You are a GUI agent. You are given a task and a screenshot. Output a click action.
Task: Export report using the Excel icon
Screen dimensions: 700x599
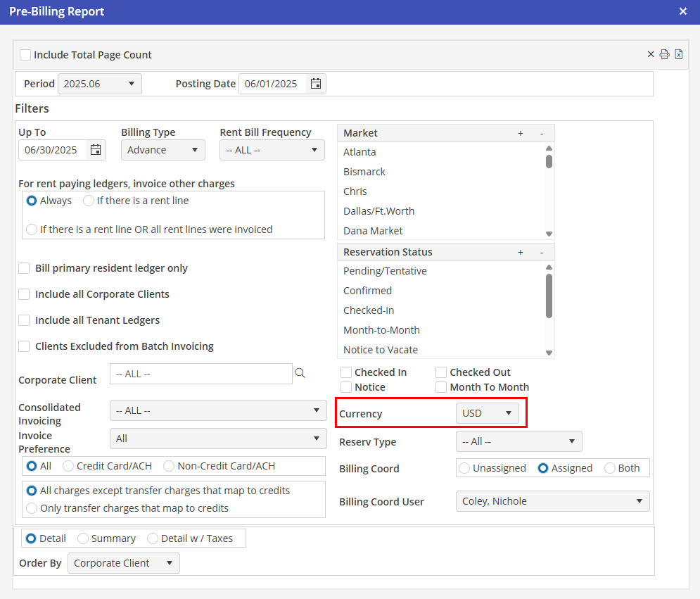(679, 55)
